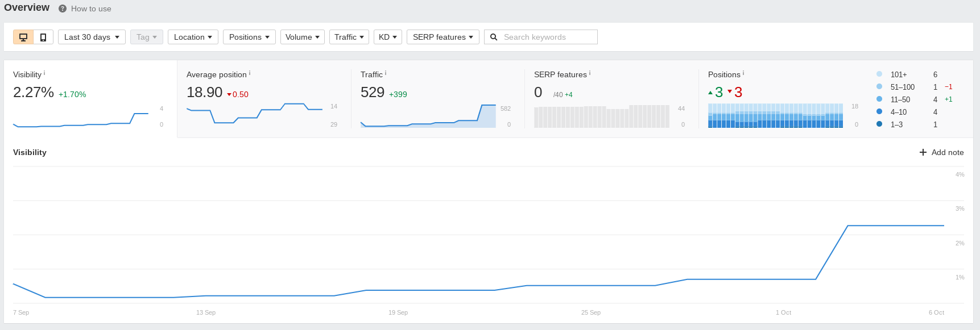Show info tooltip next to Positions label

point(743,73)
